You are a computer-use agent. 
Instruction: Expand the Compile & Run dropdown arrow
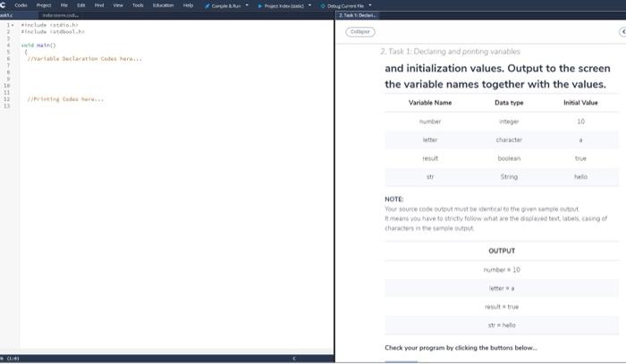[x=247, y=5]
